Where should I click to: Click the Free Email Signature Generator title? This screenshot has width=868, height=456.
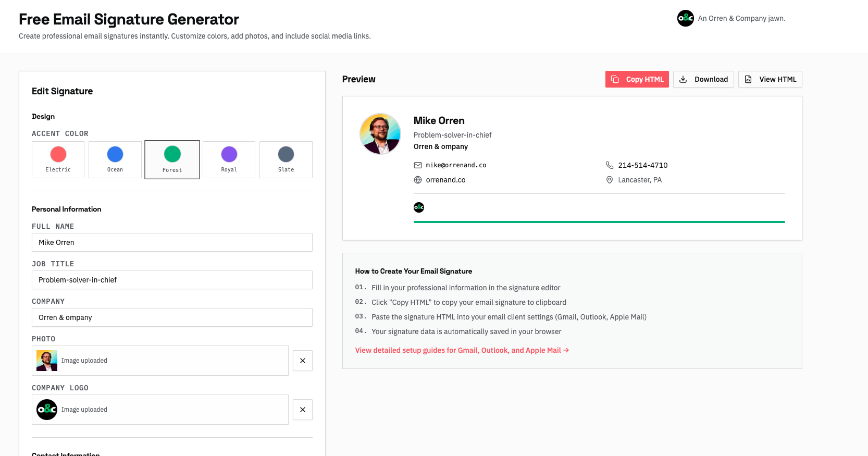(129, 19)
